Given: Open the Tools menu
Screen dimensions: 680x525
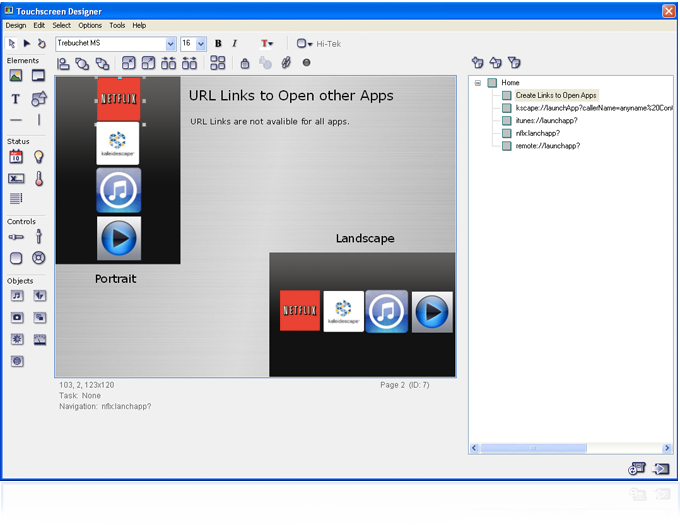Looking at the screenshot, I should click(x=117, y=25).
